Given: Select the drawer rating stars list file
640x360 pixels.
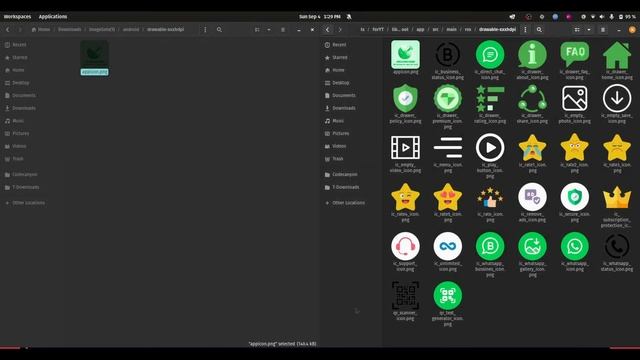Looking at the screenshot, I should (x=490, y=99).
